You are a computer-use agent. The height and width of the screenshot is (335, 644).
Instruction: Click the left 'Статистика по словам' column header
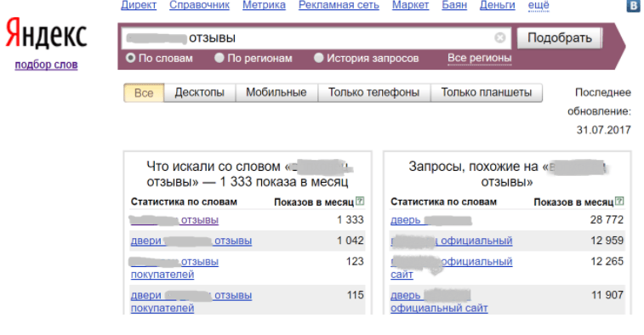click(x=184, y=202)
